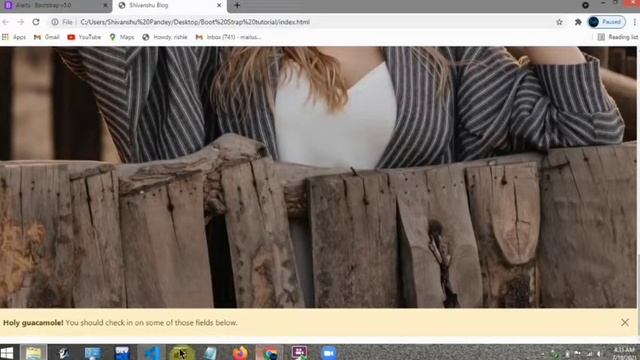
Task: Open the Chrome three-dot menu
Action: pos(635,22)
